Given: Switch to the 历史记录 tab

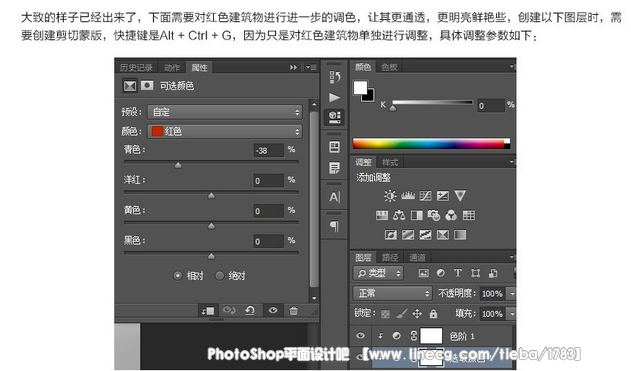Looking at the screenshot, I should (136, 68).
